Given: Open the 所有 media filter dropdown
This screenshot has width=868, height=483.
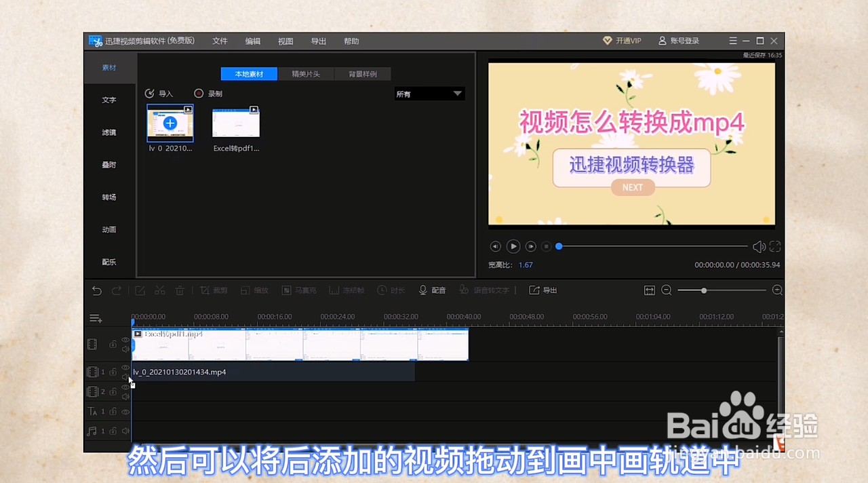Looking at the screenshot, I should pos(429,94).
